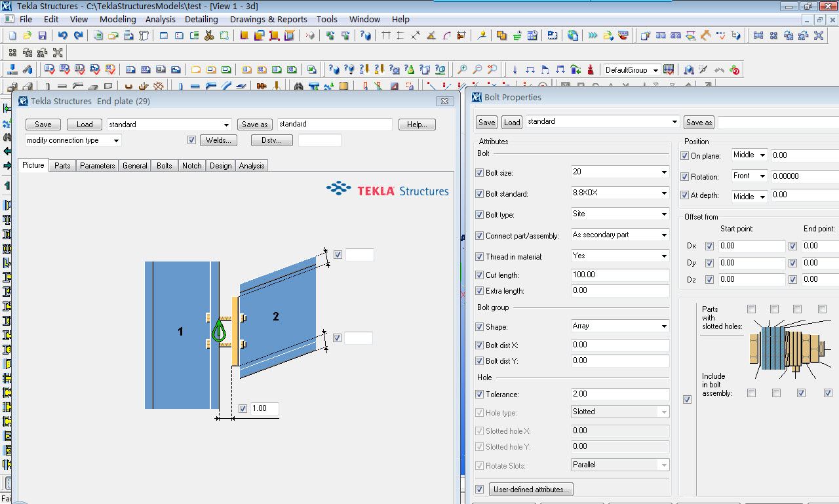Click the Tolerance value field
This screenshot has height=504, width=839.
tap(620, 395)
